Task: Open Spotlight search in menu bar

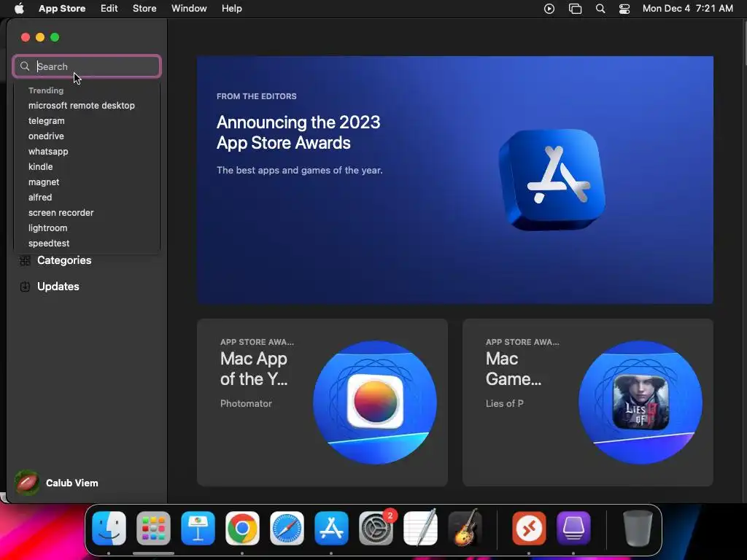Action: [x=600, y=9]
